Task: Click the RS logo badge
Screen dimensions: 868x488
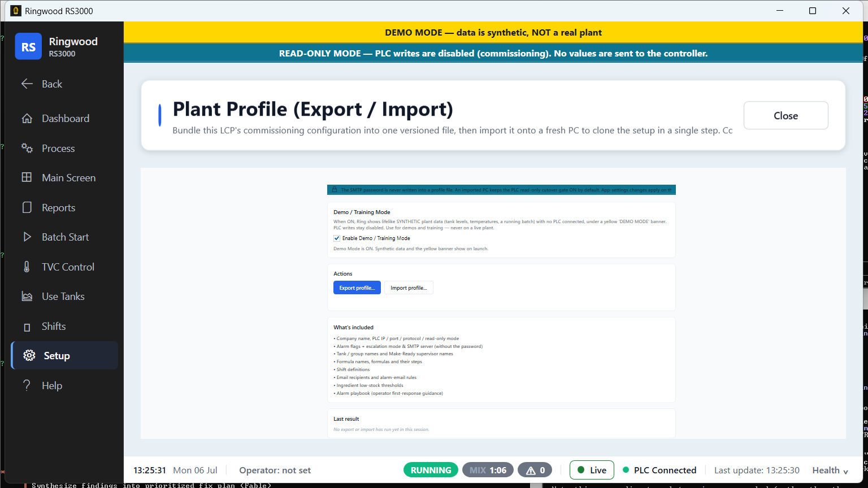Action: pos(28,46)
